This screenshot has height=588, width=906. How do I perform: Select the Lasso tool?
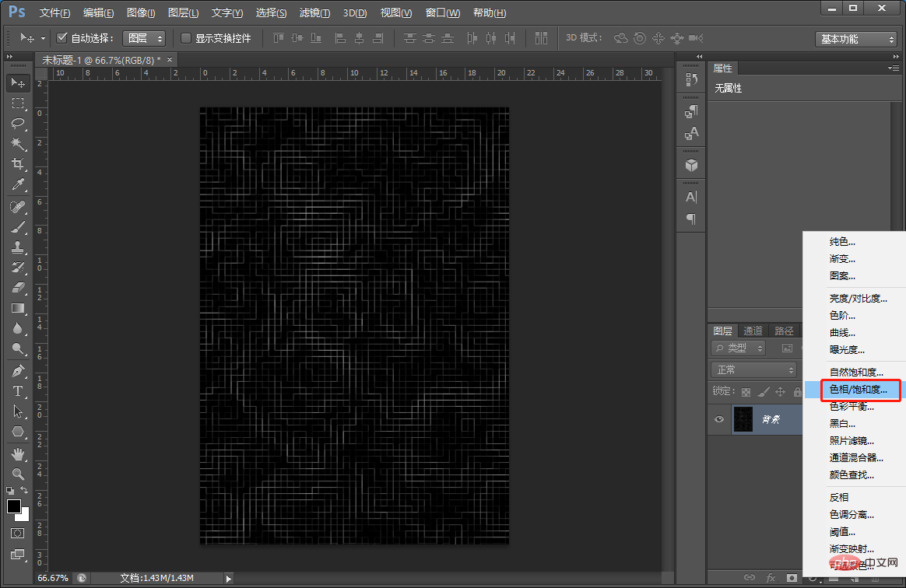tap(18, 123)
